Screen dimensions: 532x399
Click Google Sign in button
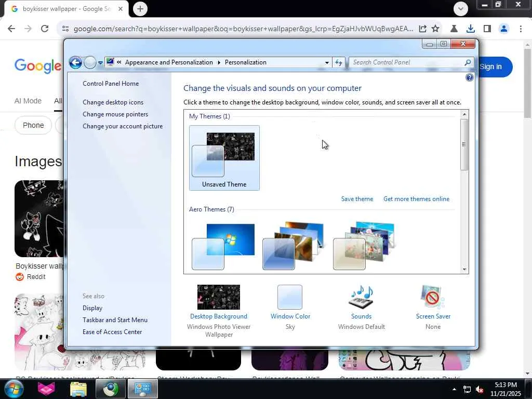(495, 67)
